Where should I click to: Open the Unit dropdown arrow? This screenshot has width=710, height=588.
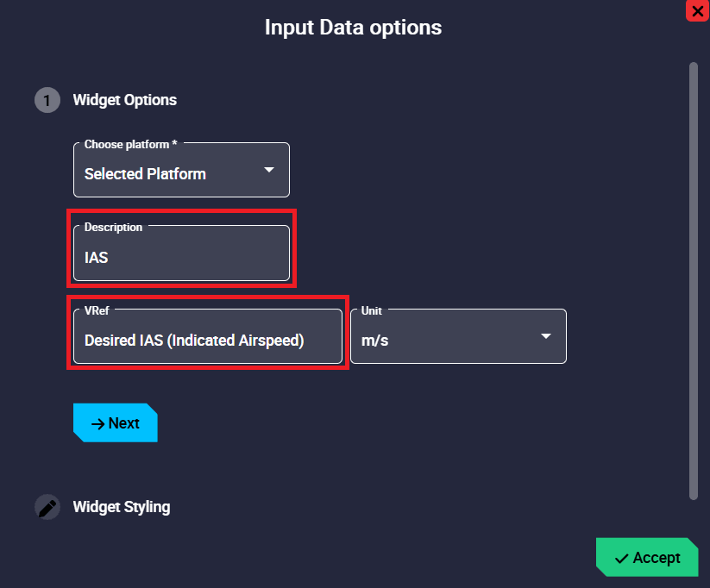click(x=545, y=336)
